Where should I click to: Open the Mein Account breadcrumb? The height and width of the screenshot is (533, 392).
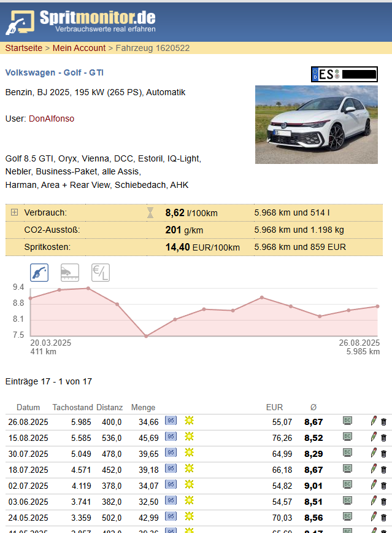79,48
